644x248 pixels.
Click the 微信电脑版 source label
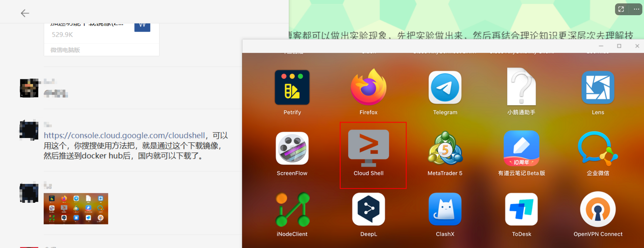click(x=65, y=50)
